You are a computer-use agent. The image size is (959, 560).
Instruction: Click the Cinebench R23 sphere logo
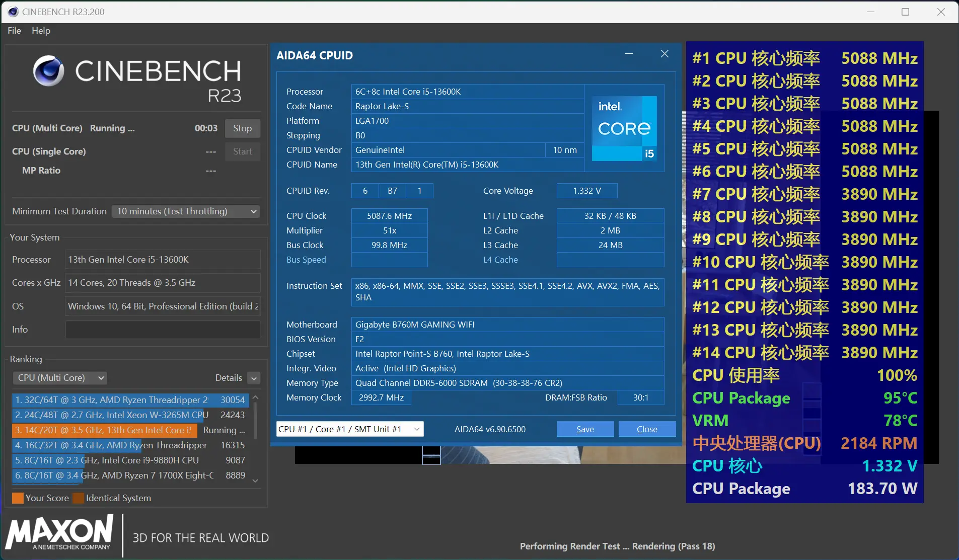click(x=49, y=71)
